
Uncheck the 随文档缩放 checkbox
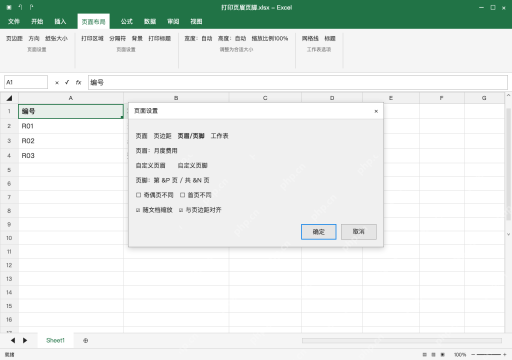point(138,210)
